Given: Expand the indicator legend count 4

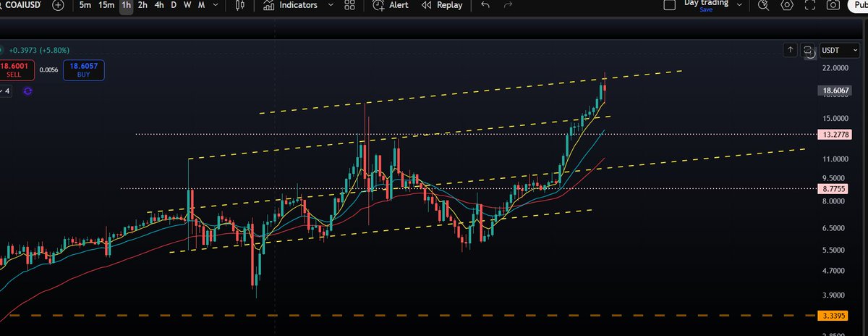Looking at the screenshot, I should pyautogui.click(x=7, y=91).
